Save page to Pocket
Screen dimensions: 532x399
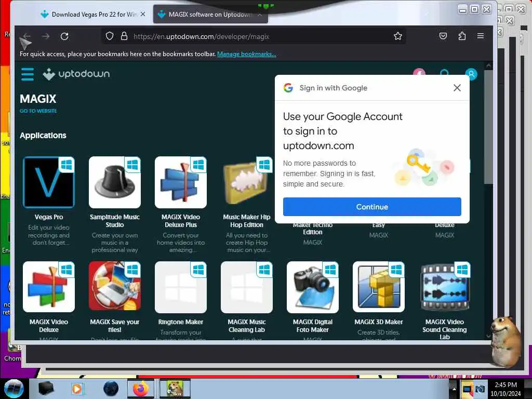click(443, 36)
